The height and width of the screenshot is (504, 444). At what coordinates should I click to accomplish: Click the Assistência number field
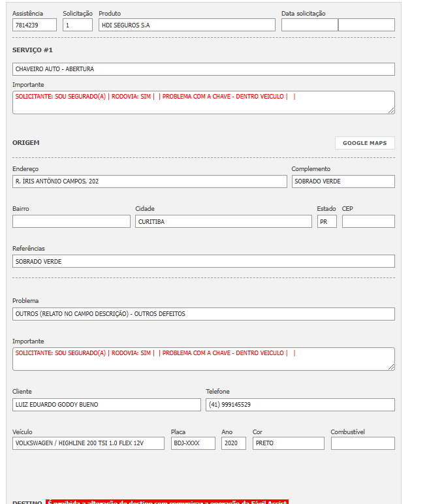point(34,25)
